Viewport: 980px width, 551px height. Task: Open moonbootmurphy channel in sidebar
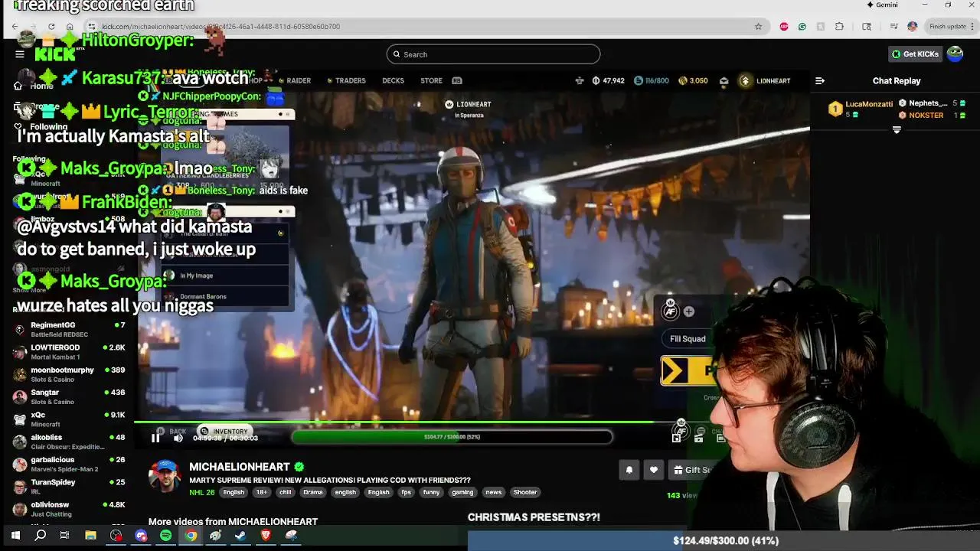(x=69, y=374)
